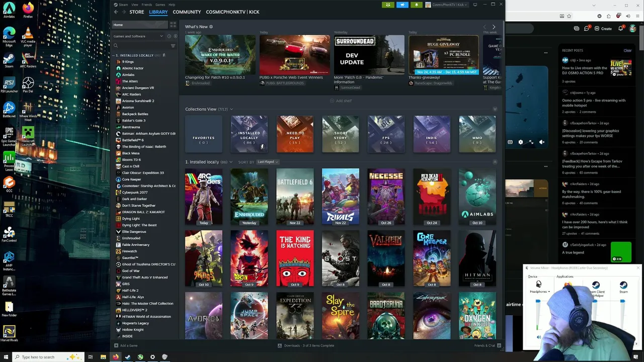Image resolution: width=644 pixels, height=362 pixels.
Task: Open Steam Big Picture mode icon
Action: point(474,5)
